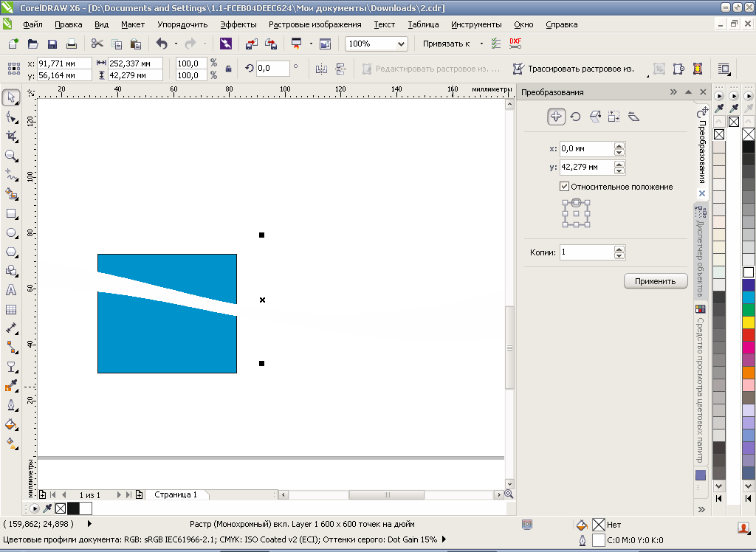Switch to Skew transformation icon
Viewport: 756px width, 552px height.
point(633,117)
